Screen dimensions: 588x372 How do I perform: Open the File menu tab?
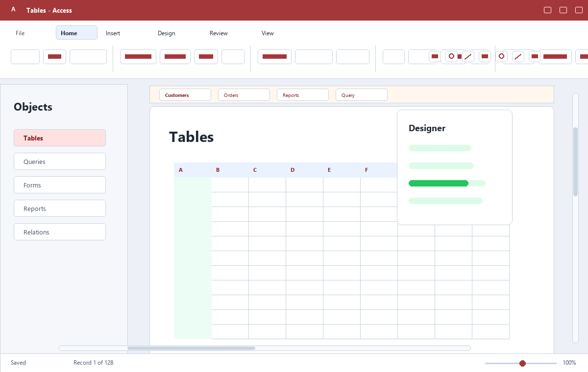(20, 33)
